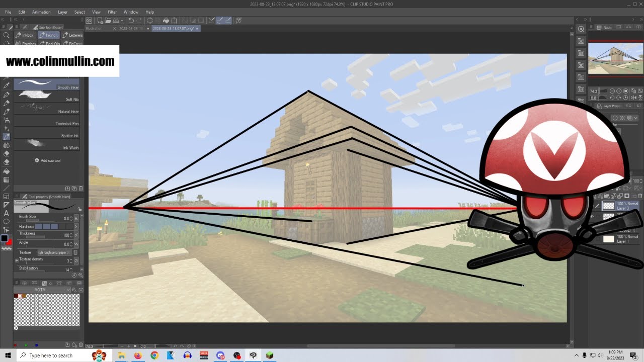Select the Text (A) tool
Screen dimensions: 644x362
[x=7, y=213]
